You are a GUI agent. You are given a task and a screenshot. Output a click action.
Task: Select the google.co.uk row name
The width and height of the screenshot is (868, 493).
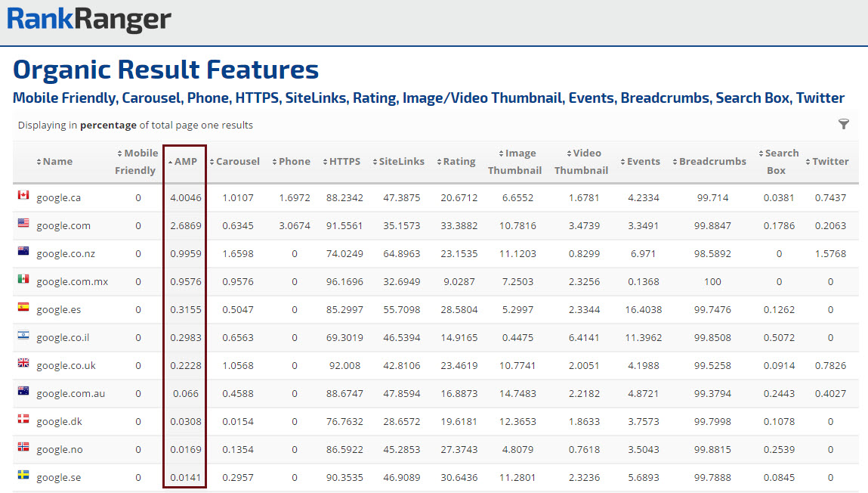pyautogui.click(x=66, y=366)
